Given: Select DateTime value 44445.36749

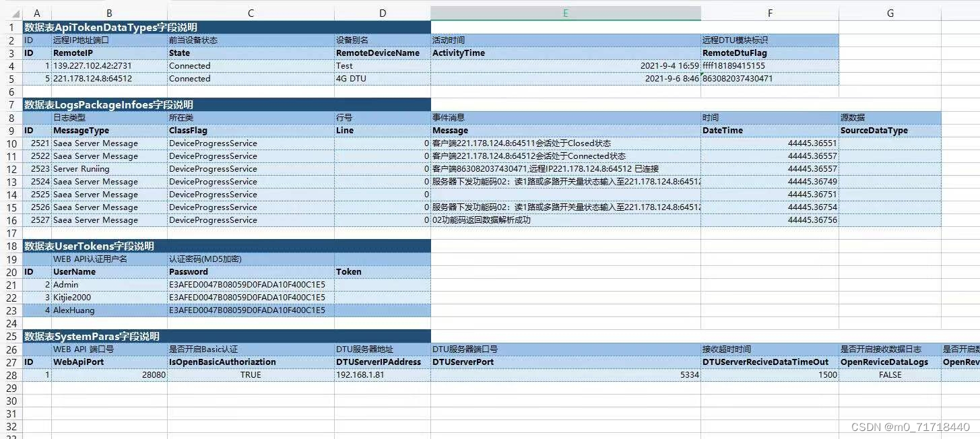Looking at the screenshot, I should pos(770,182).
